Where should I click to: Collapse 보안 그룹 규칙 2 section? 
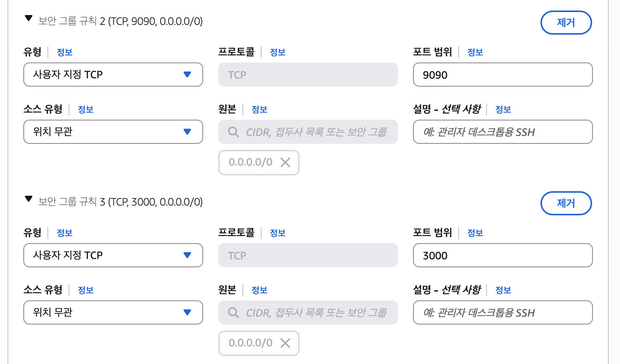pos(29,18)
